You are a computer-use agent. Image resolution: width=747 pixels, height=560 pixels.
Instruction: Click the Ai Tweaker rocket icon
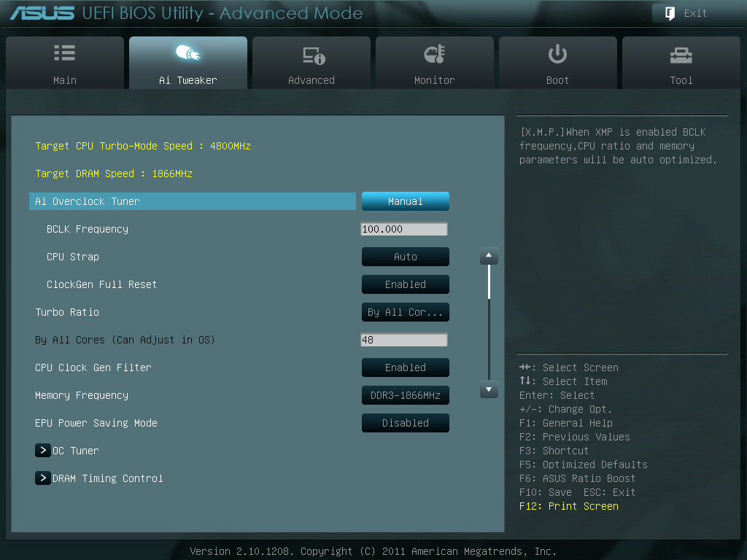tap(187, 52)
